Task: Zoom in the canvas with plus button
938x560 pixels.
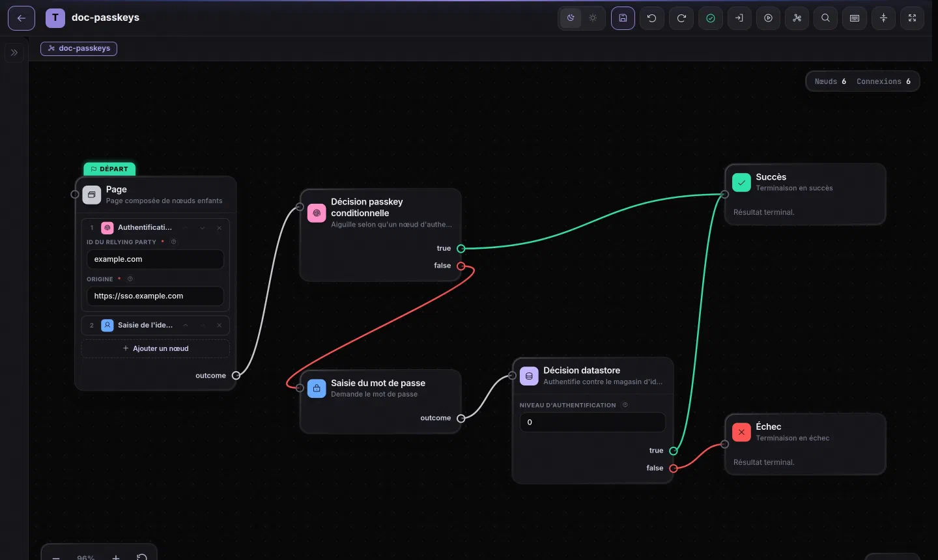Action: tap(116, 557)
